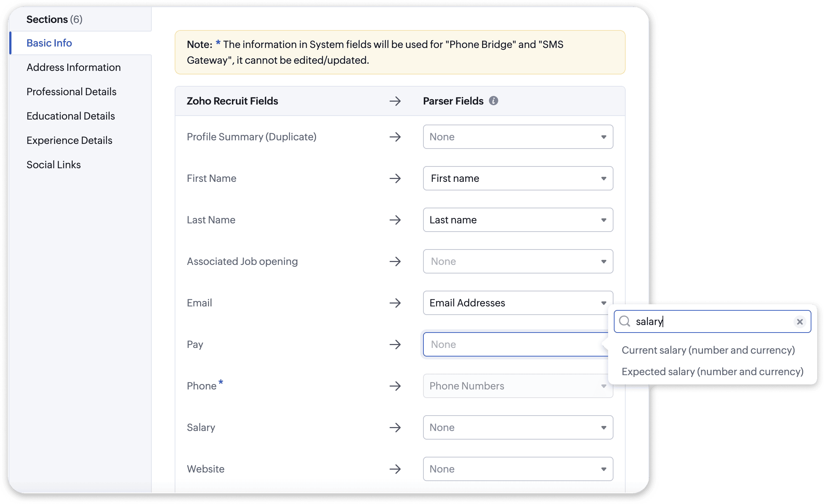Click the Parser Fields info icon
Viewport: 825px width, 504px height.
click(x=493, y=101)
